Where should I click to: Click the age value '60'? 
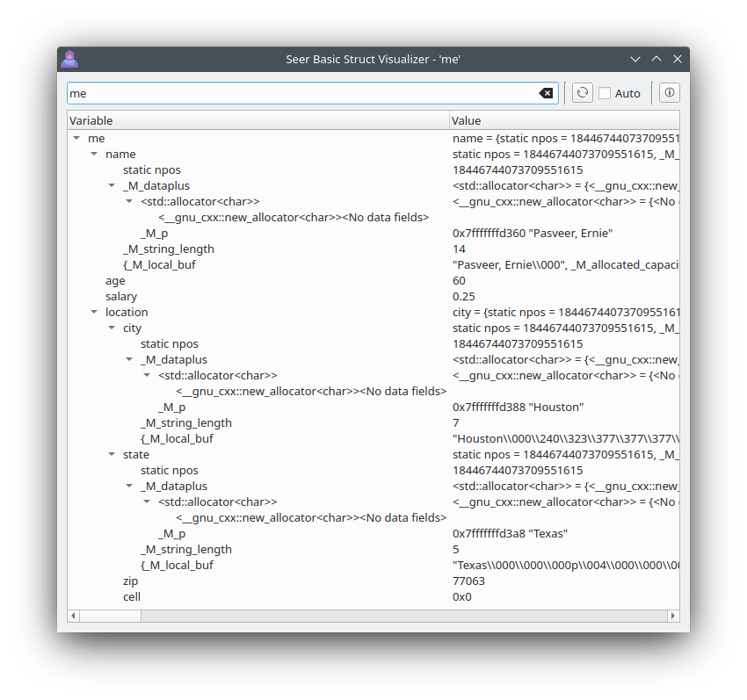(x=459, y=280)
